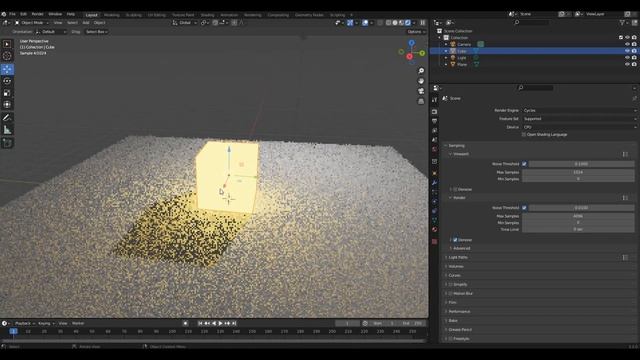
Task: Click the navigation gizmo red X axis
Action: point(409,57)
